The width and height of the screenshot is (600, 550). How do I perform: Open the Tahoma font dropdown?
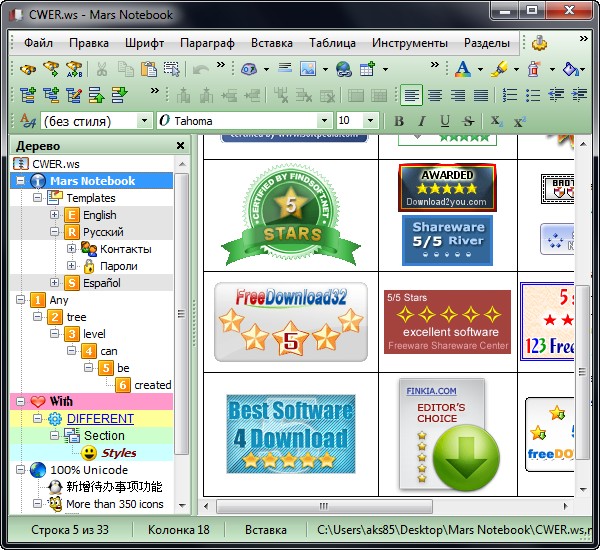pos(322,121)
